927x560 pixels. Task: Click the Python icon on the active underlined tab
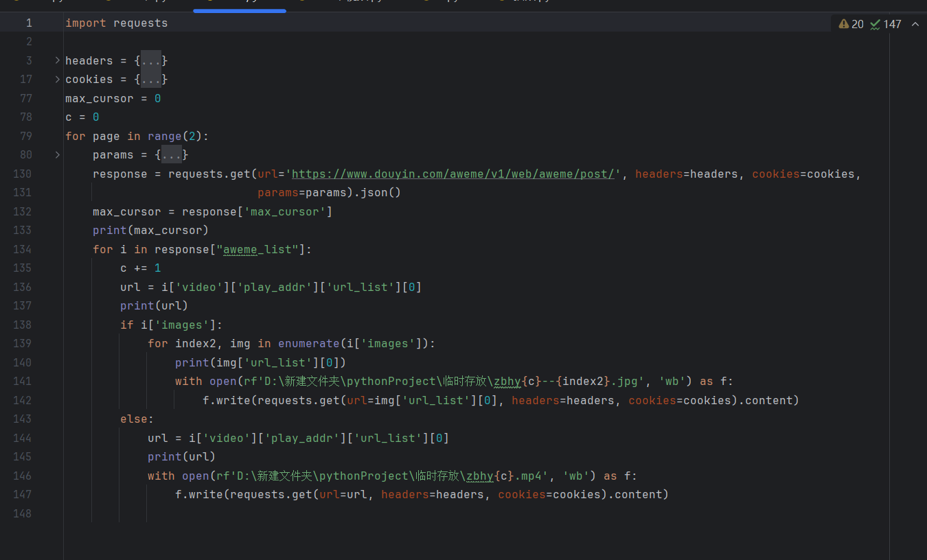point(210,3)
